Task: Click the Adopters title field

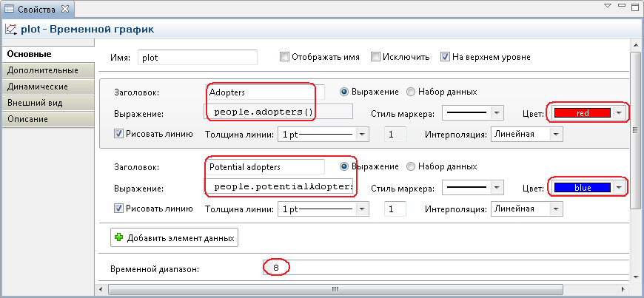Action: point(264,92)
